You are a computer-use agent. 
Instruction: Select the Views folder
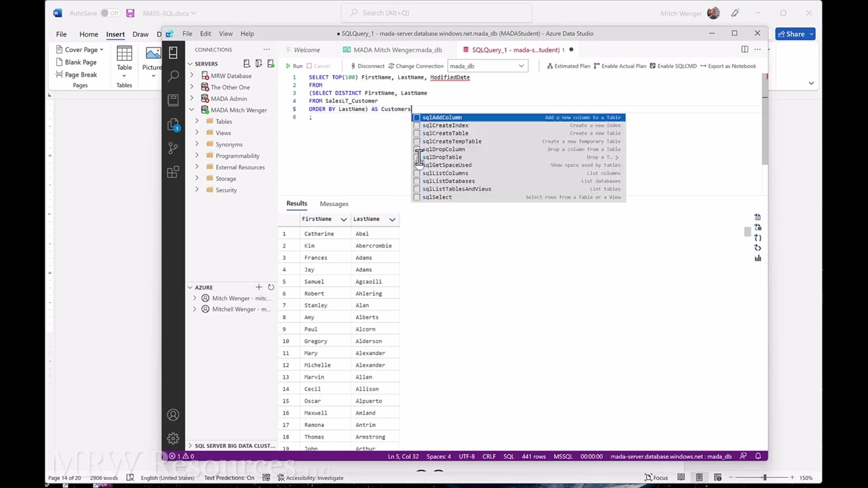223,133
